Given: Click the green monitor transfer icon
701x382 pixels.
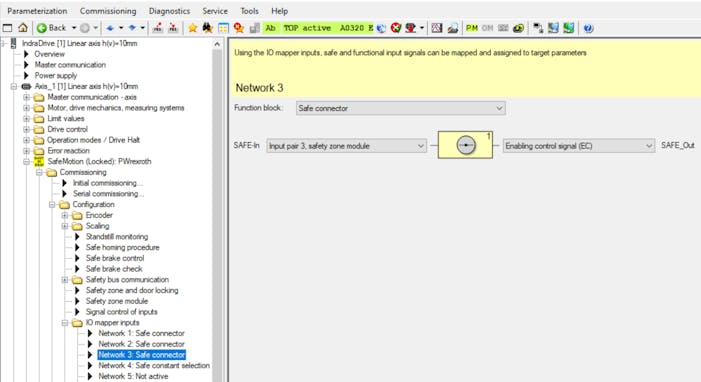Looking at the screenshot, I should point(568,28).
